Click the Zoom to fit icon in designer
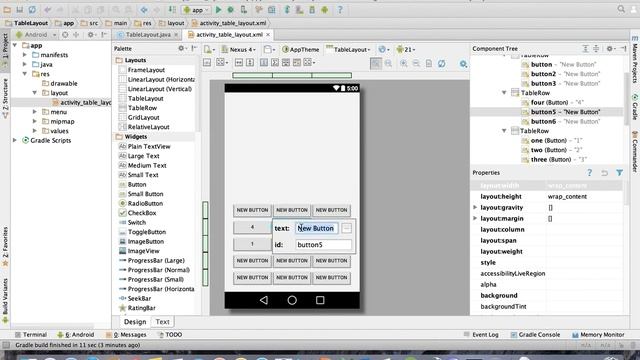Screen dimensions: 640x360 coord(376,63)
